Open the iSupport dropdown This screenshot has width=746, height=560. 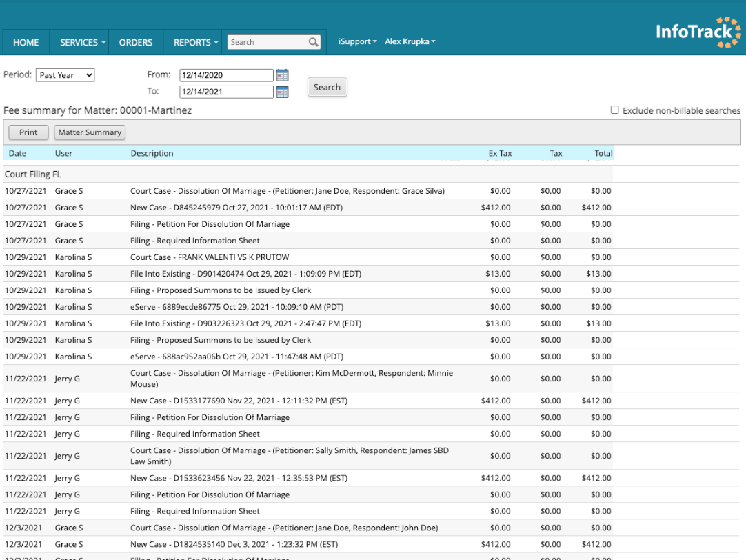point(357,42)
